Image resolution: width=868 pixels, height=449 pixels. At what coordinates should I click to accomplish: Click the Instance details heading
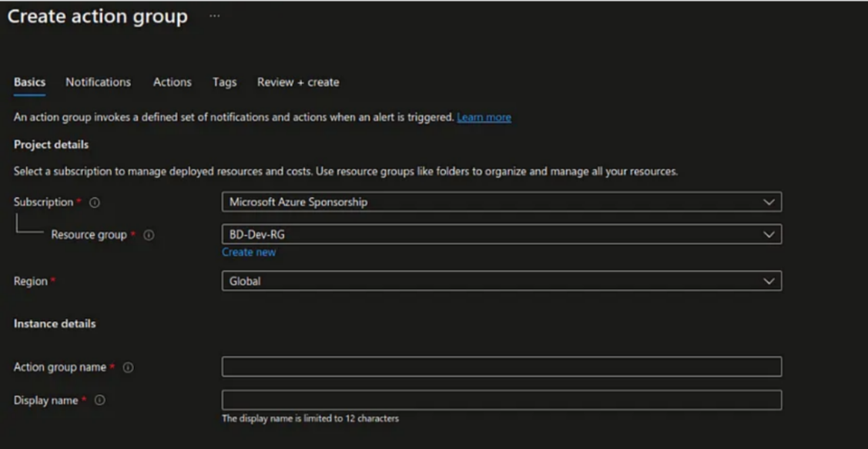point(55,323)
